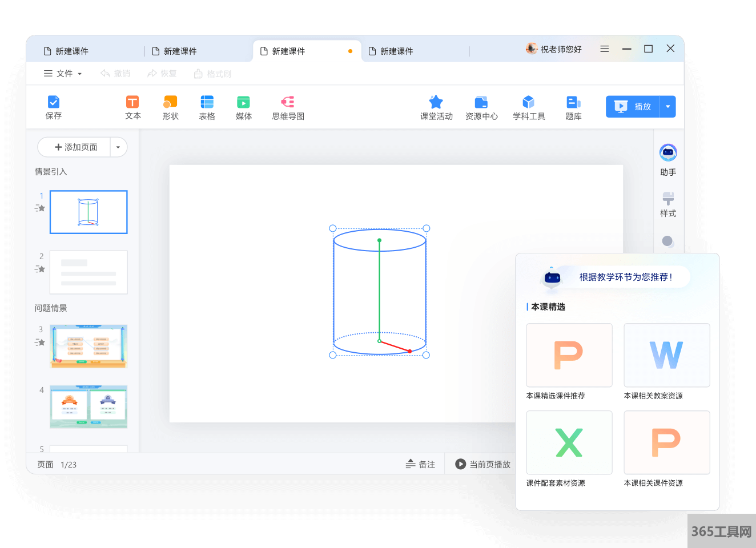
Task: Expand the Add Page dropdown arrow
Action: [x=118, y=147]
